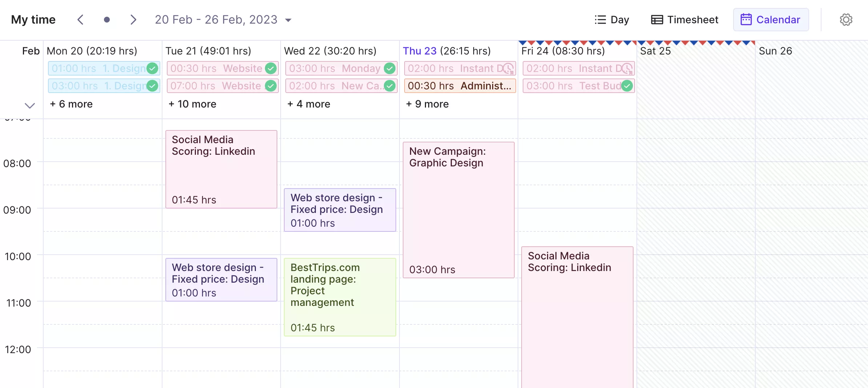Click pending clock icon on Thursday Instant entry
This screenshot has width=868, height=388.
pyautogui.click(x=508, y=68)
